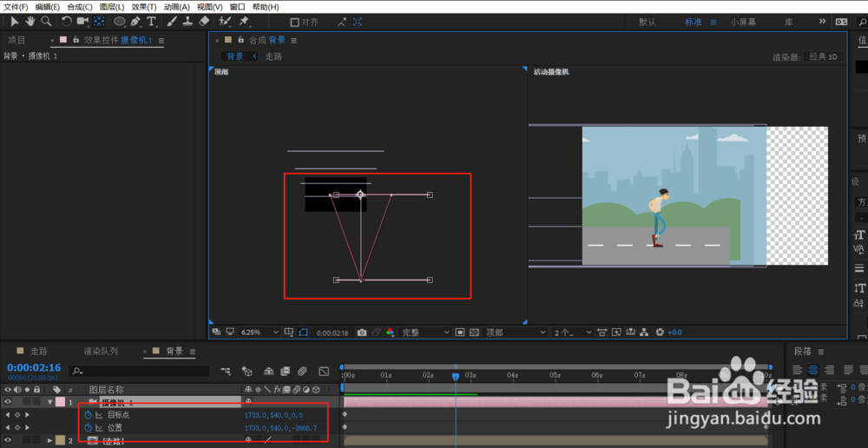
Task: Select the Pen tool
Action: (135, 22)
